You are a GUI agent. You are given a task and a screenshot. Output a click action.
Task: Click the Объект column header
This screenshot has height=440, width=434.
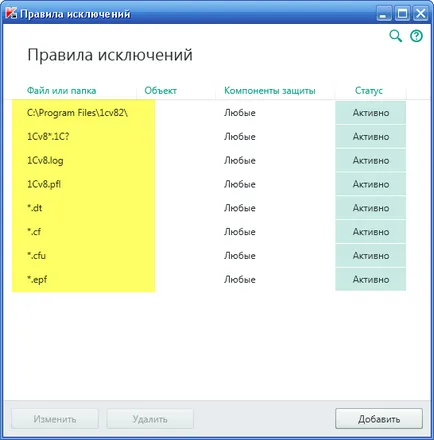click(160, 91)
